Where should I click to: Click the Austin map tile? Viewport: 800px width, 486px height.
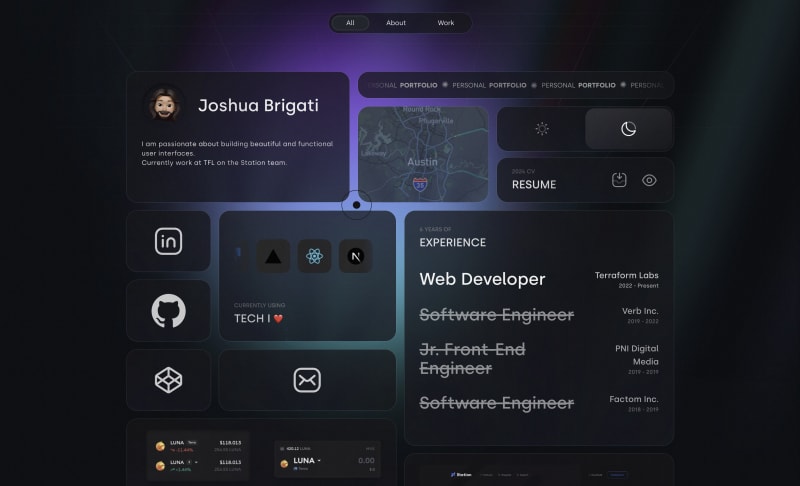423,154
